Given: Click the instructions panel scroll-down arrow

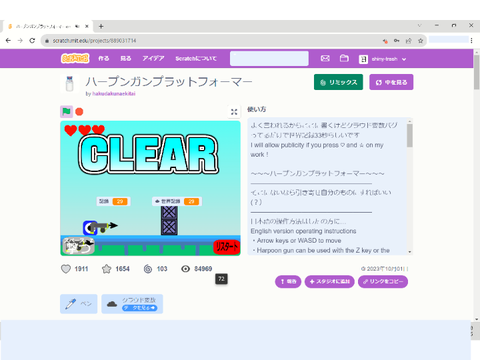Looking at the screenshot, I should click(x=410, y=252).
